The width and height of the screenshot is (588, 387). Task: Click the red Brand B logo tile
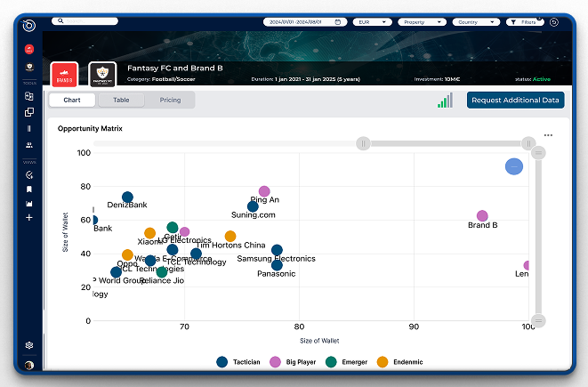tap(64, 74)
